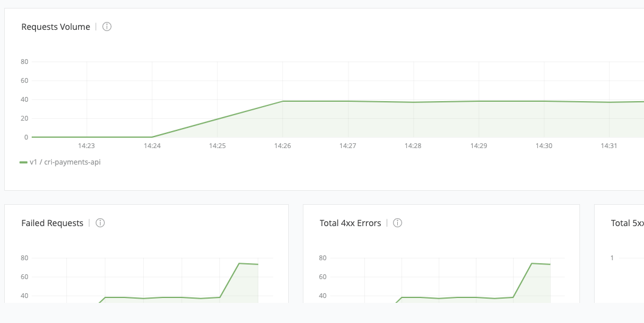This screenshot has width=644, height=323.
Task: Click the Failed Requests panel title
Action: point(52,222)
